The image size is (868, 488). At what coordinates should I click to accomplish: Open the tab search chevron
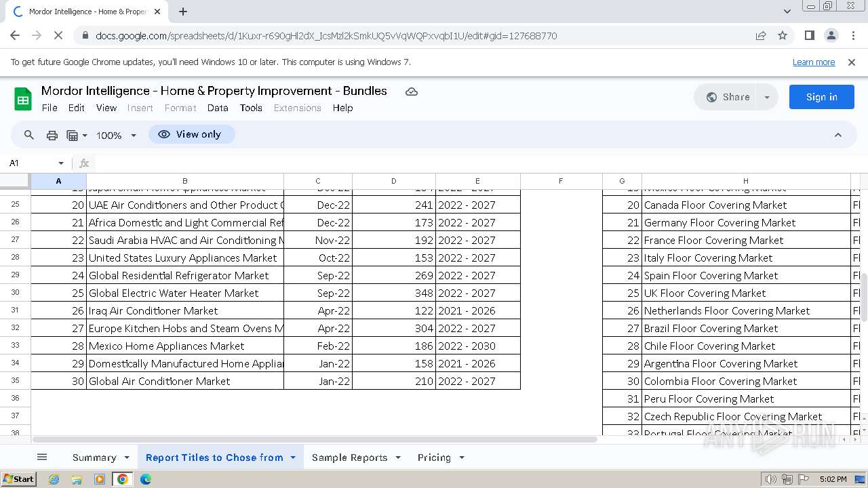787,12
